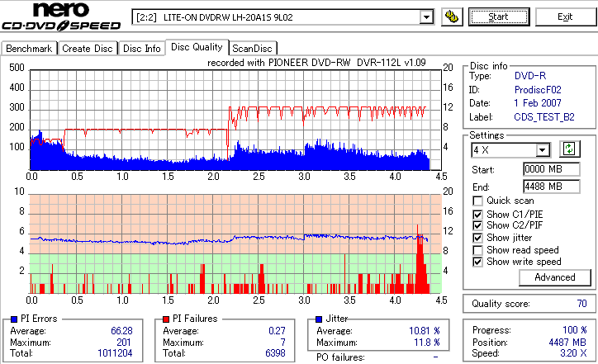
Task: Switch to the Benchmark tab
Action: tap(29, 49)
